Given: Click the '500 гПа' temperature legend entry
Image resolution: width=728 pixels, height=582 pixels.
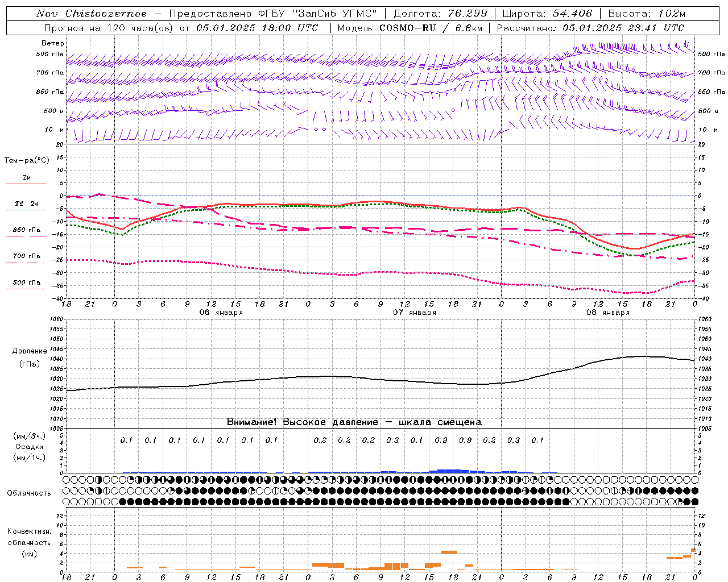Looking at the screenshot, I should coord(27,282).
